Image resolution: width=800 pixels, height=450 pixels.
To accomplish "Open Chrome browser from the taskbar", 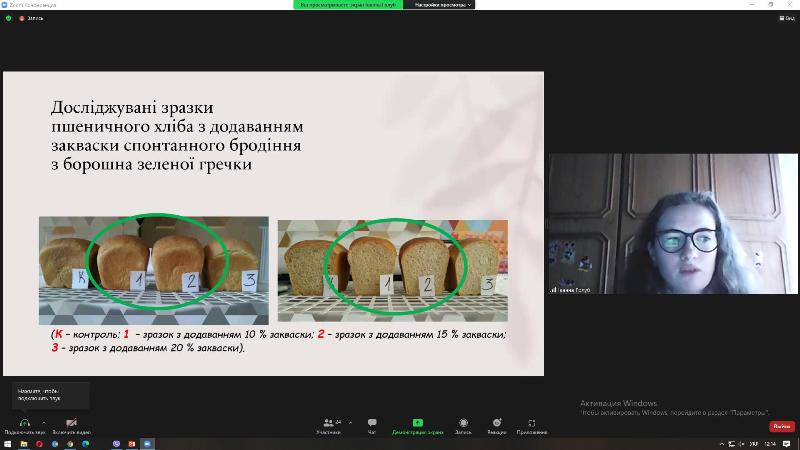I will point(70,444).
